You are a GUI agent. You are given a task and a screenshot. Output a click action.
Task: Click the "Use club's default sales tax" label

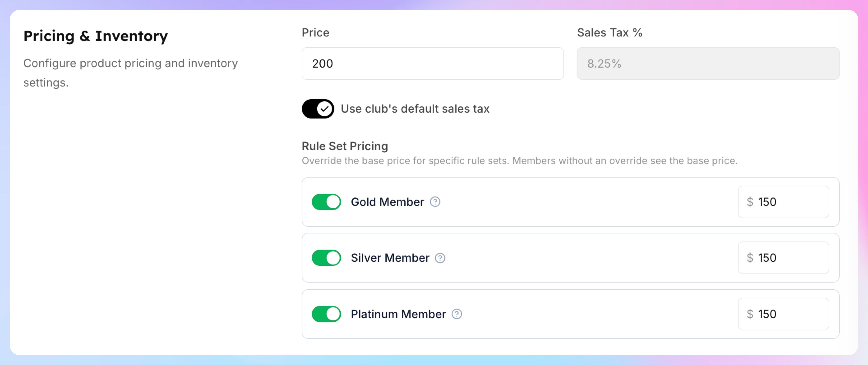415,109
